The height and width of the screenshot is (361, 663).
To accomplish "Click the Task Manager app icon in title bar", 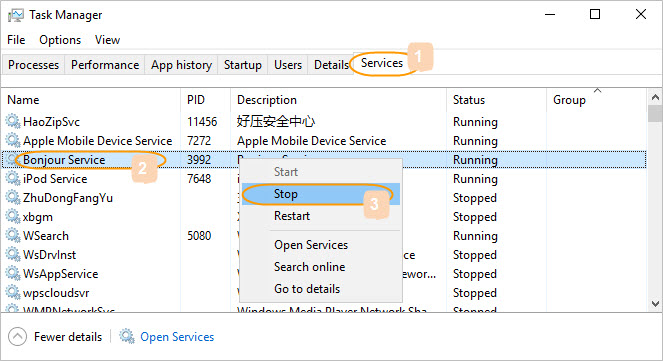I will point(16,16).
